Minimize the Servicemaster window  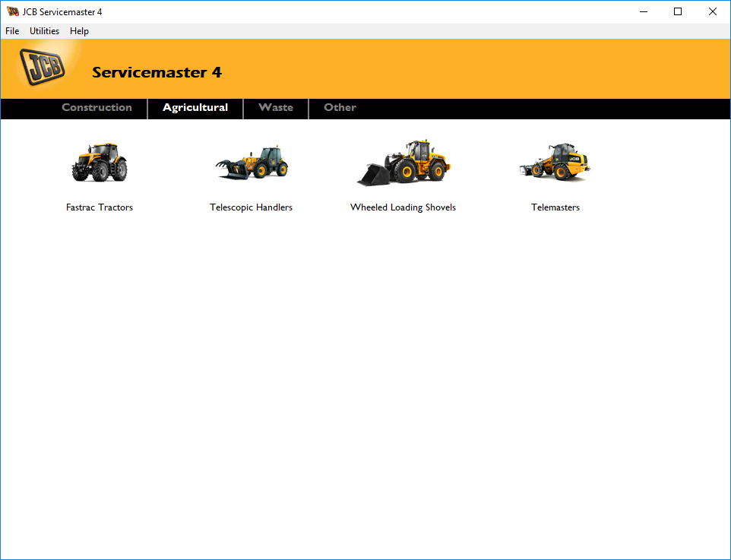(644, 11)
